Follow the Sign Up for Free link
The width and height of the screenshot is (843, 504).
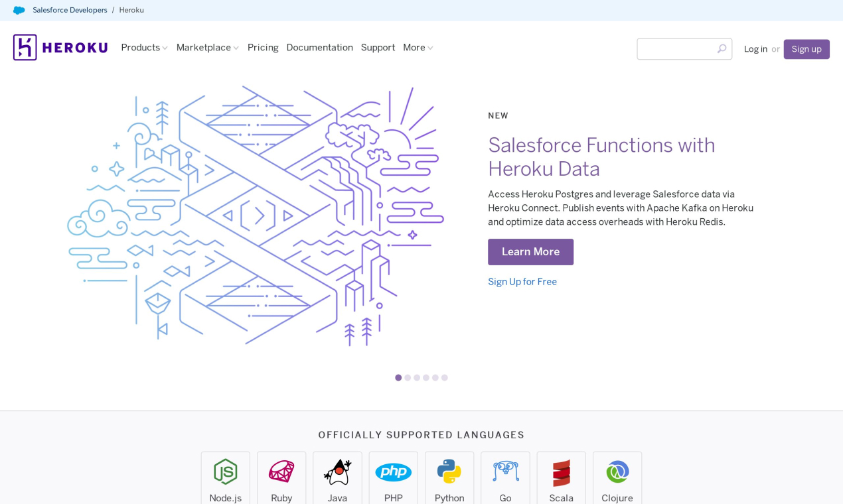[522, 282]
